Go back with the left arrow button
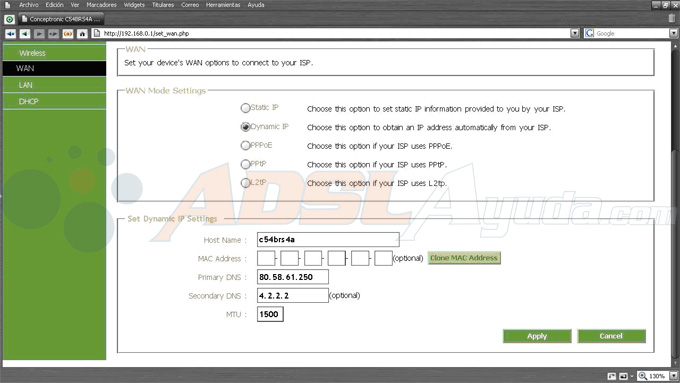Image resolution: width=680 pixels, height=383 pixels. [25, 33]
